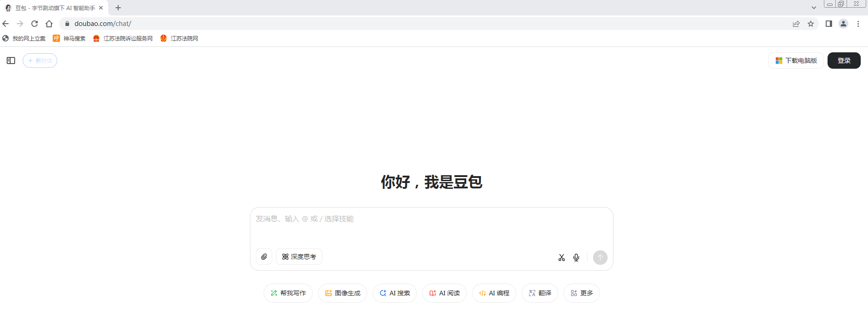Reload the doubao page
Viewport: 868px width, 314px height.
tap(35, 24)
